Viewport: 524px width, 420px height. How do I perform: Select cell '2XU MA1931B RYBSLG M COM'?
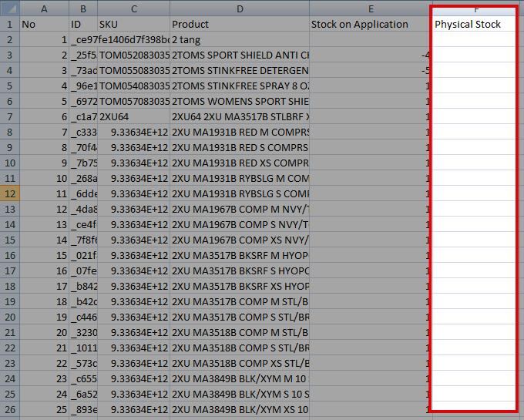point(240,179)
